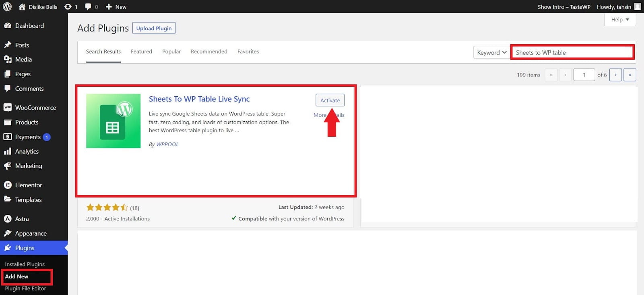The height and width of the screenshot is (295, 644).
Task: Click the Appearance paintbrush icon
Action: point(8,233)
